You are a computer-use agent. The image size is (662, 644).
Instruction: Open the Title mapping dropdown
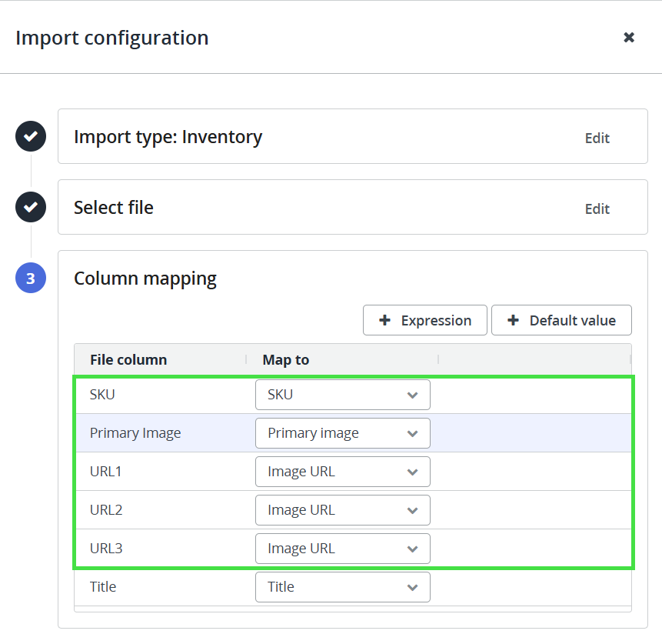343,587
